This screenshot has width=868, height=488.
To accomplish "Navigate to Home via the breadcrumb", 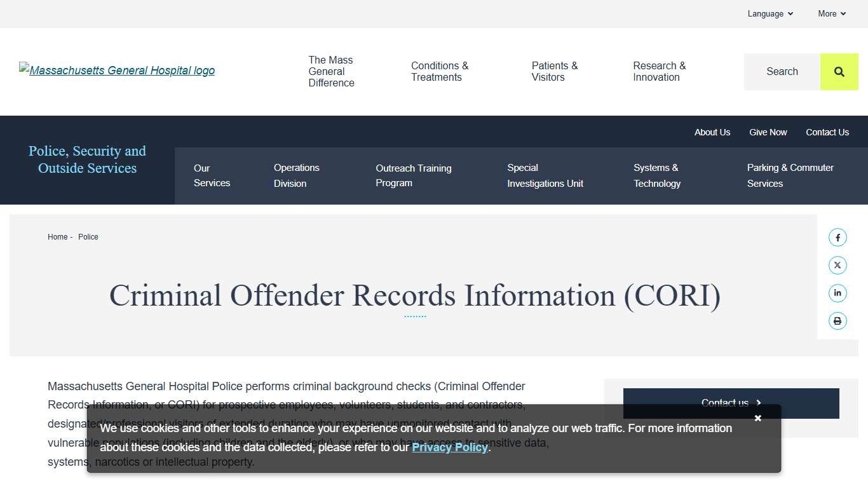I will 57,236.
